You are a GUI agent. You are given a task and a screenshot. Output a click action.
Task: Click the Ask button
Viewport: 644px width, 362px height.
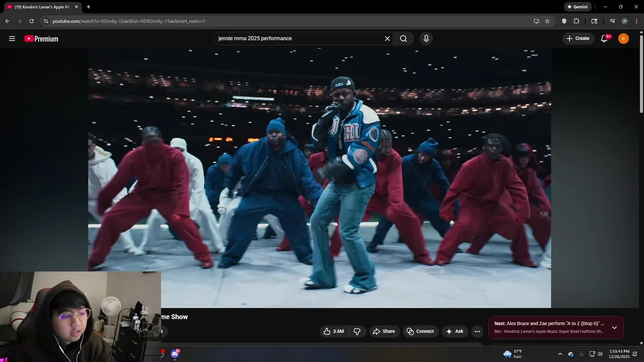[455, 331]
